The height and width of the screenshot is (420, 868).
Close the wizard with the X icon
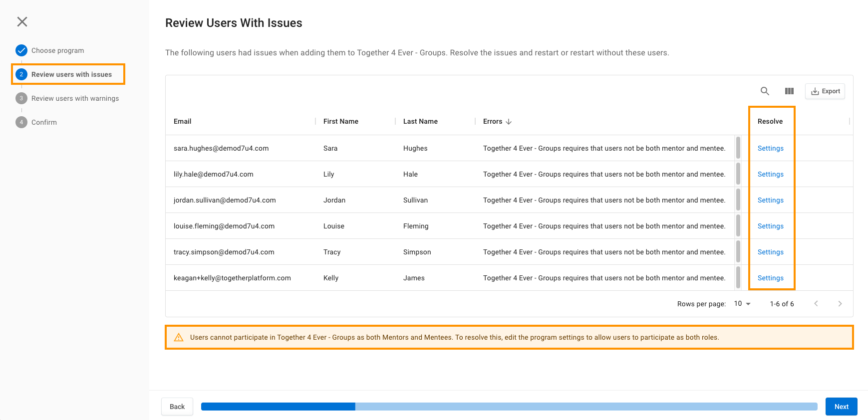click(x=22, y=21)
